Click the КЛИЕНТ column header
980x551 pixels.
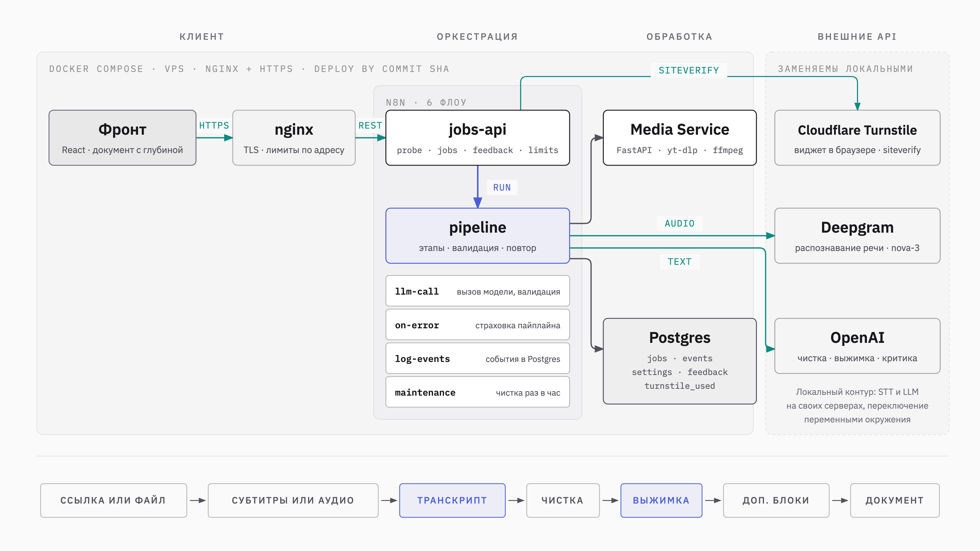pos(202,36)
